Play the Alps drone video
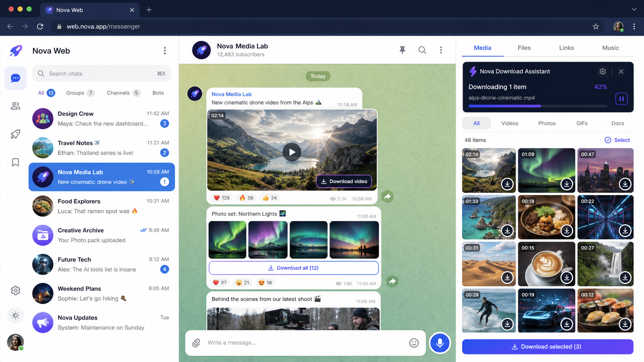The width and height of the screenshot is (644, 362). pyautogui.click(x=292, y=152)
